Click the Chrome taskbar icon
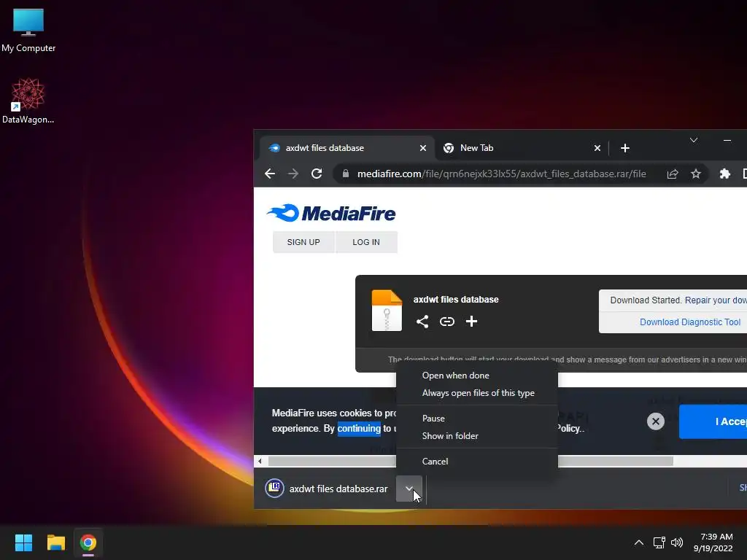 tap(88, 542)
